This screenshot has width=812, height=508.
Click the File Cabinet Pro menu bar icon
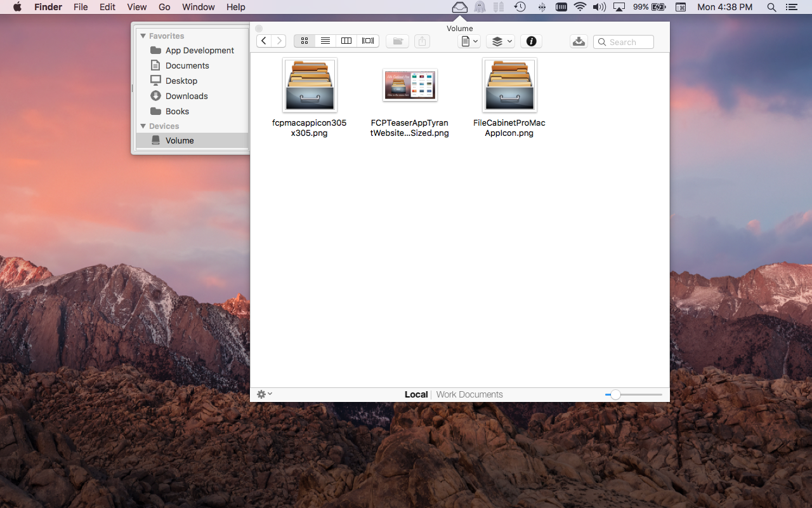coord(459,7)
